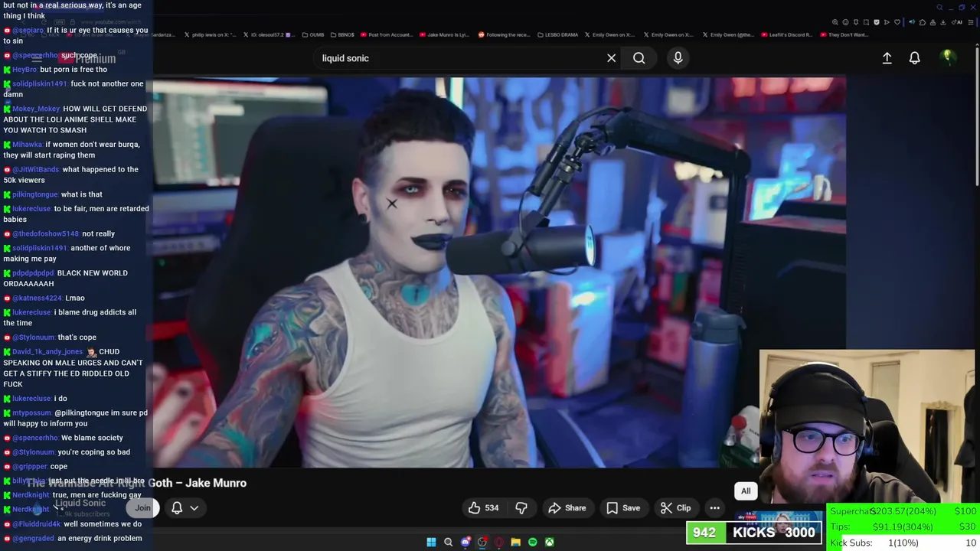Click the Join channel button
This screenshot has height=551, width=980.
click(142, 508)
